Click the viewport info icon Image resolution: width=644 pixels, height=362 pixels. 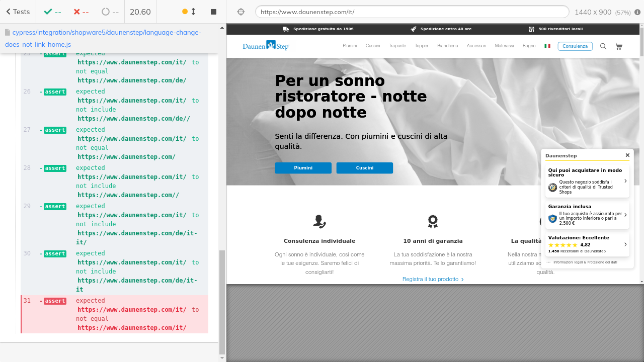[x=637, y=12]
